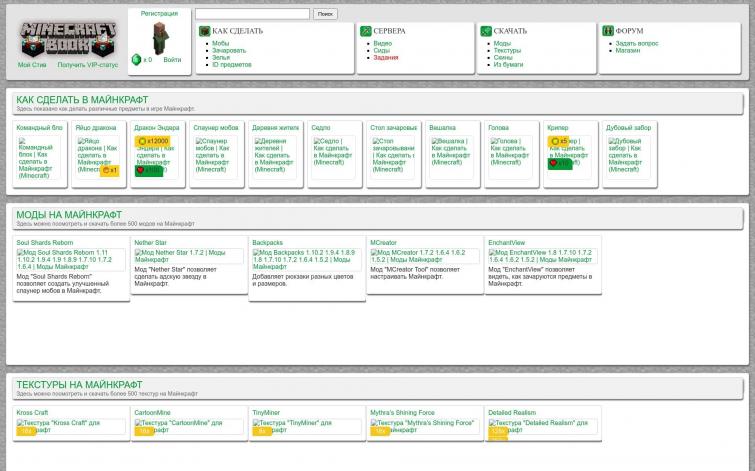Open the red Задания link
Viewport: 755px width, 471px height.
[x=386, y=57]
